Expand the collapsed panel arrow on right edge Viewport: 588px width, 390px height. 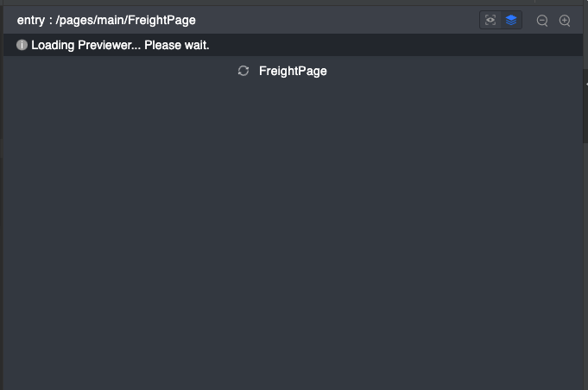point(586,85)
